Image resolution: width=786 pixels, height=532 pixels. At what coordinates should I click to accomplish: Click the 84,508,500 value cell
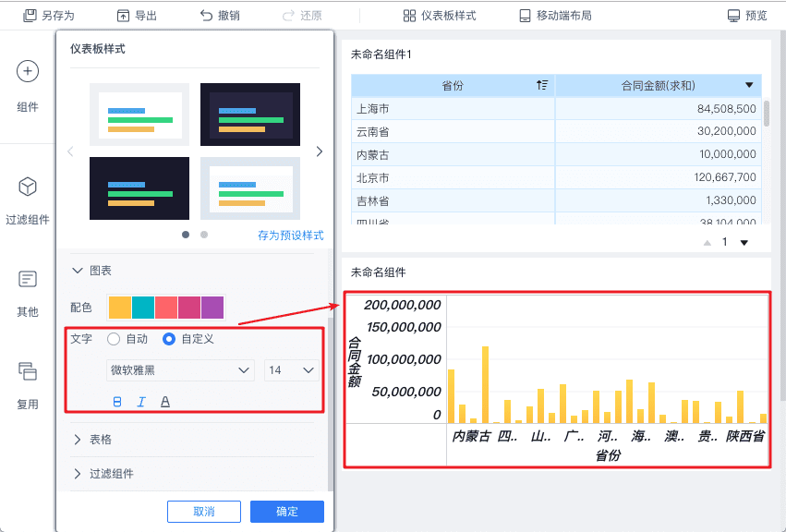point(659,109)
